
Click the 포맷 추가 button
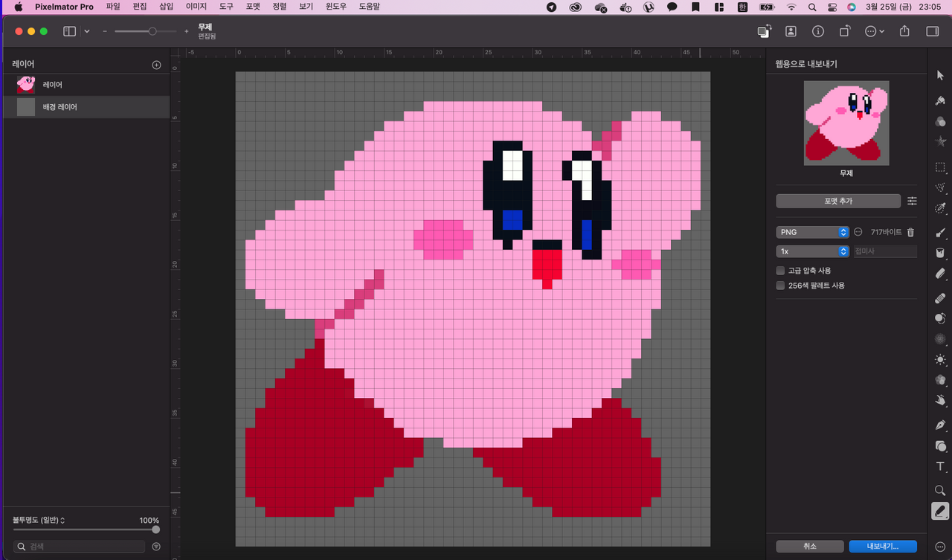pyautogui.click(x=838, y=201)
